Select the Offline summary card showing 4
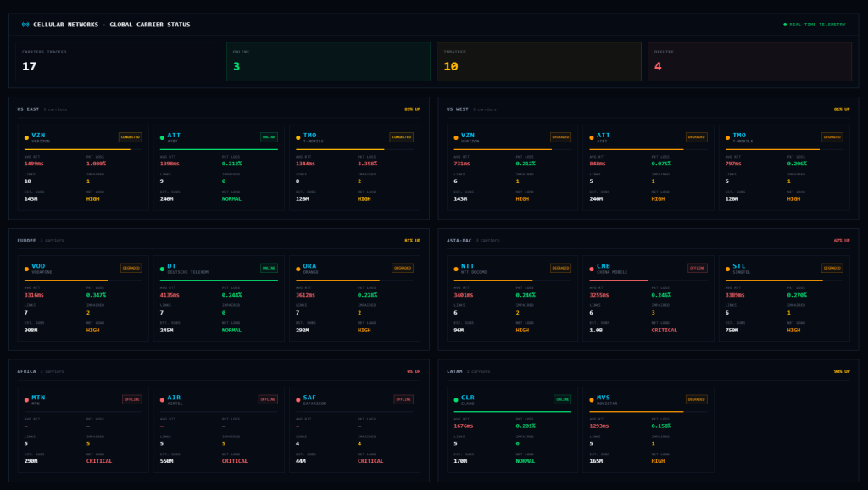The width and height of the screenshot is (868, 490). [749, 61]
